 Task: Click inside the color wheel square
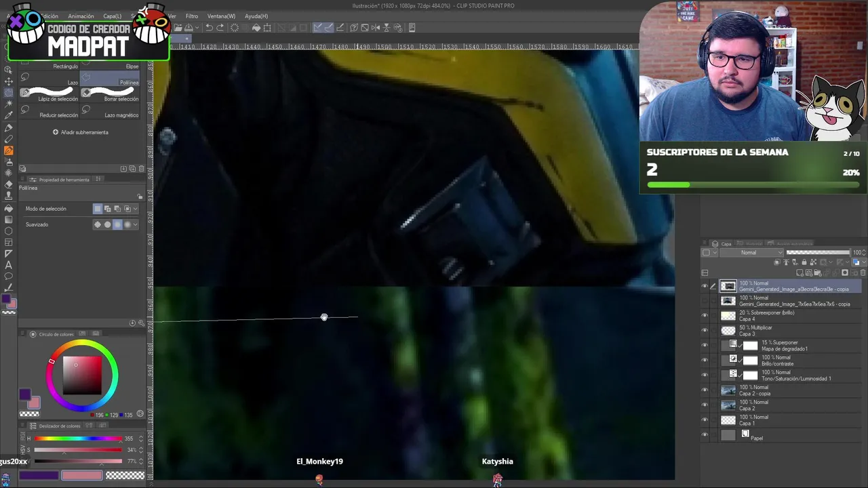[x=83, y=376]
